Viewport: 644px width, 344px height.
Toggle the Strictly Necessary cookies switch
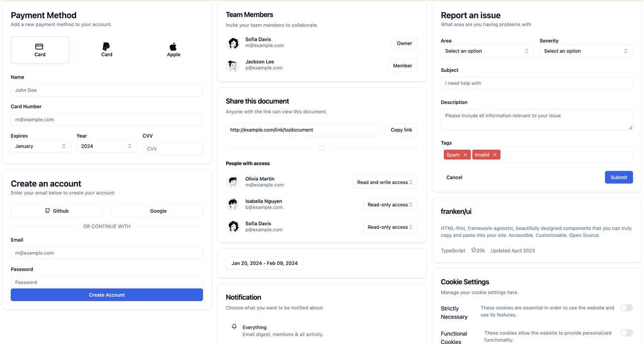click(626, 308)
